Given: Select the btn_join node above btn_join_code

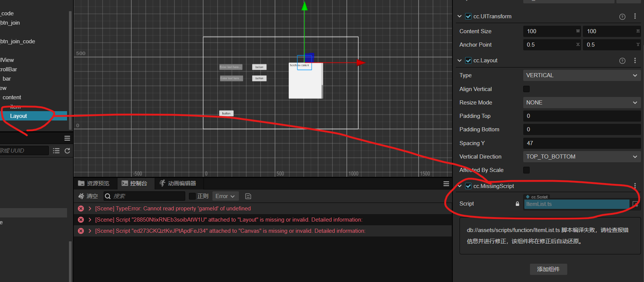Looking at the screenshot, I should click(x=10, y=23).
